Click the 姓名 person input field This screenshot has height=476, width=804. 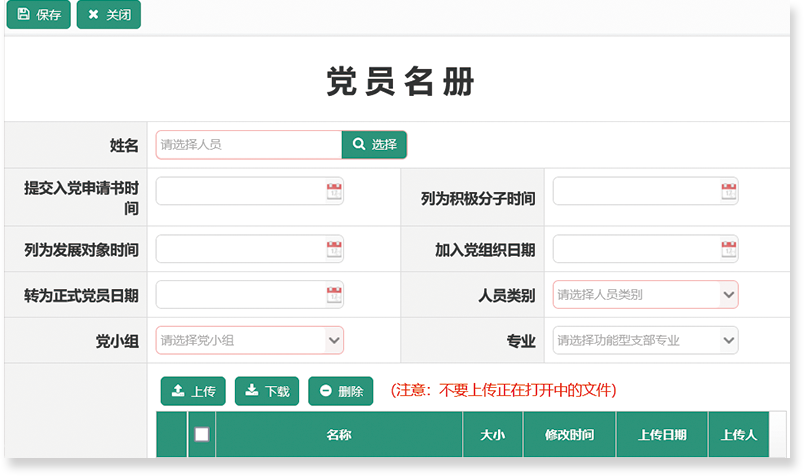(x=249, y=145)
